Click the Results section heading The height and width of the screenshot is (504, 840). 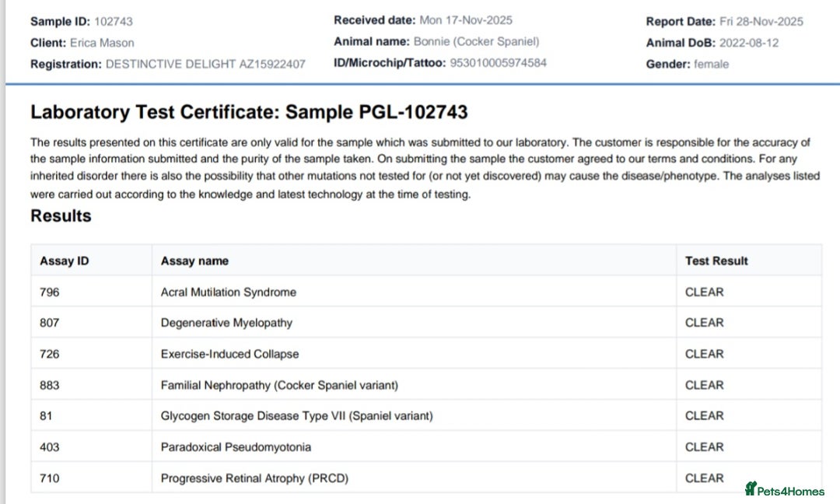coord(61,216)
